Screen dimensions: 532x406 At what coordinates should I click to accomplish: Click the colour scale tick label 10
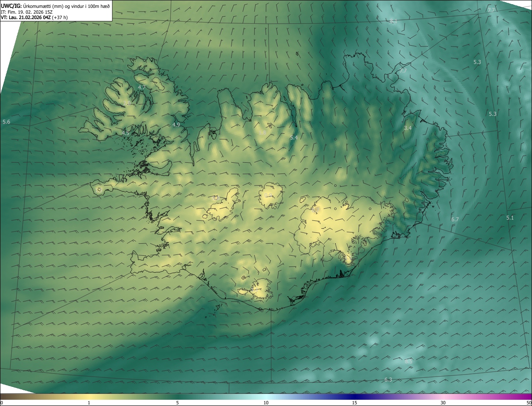click(x=266, y=403)
